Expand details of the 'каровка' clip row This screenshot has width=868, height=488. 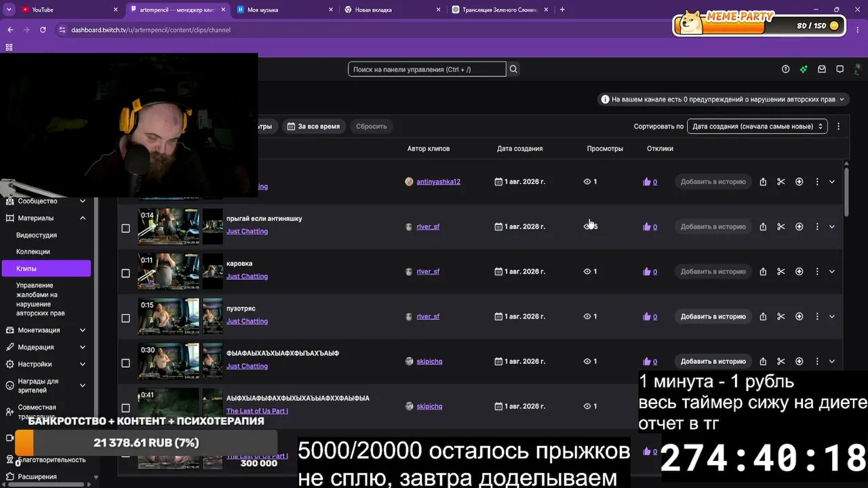point(832,272)
